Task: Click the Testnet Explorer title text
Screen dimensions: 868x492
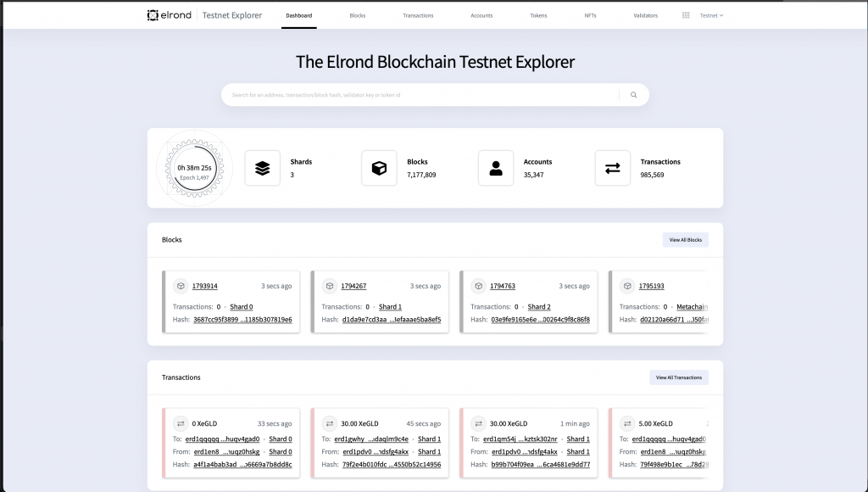Action: point(232,15)
